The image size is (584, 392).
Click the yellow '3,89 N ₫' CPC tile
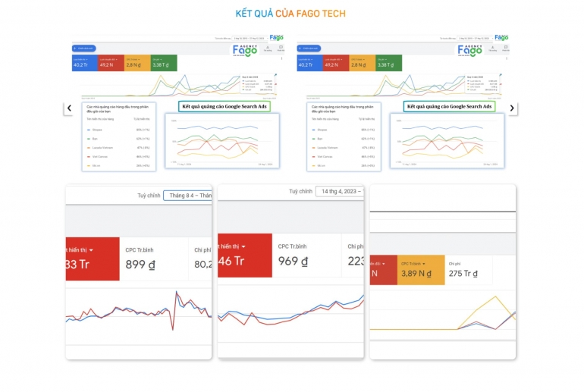point(421,270)
